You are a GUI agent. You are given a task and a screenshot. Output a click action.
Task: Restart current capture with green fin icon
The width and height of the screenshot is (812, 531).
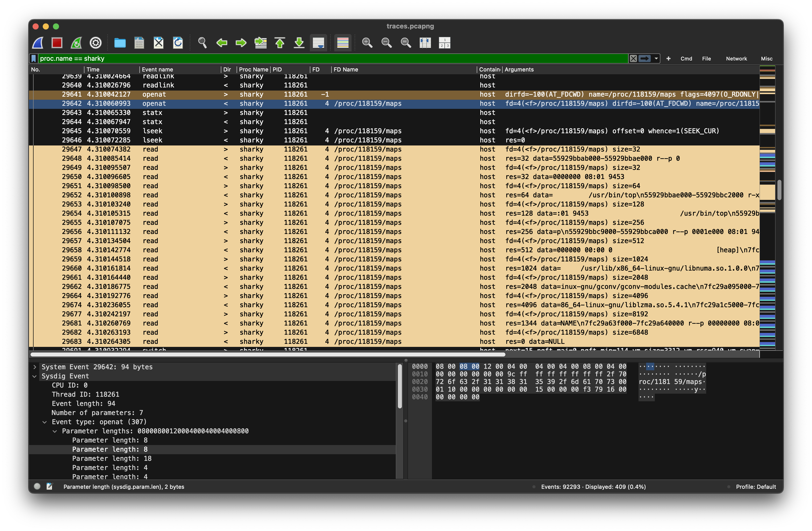point(76,43)
